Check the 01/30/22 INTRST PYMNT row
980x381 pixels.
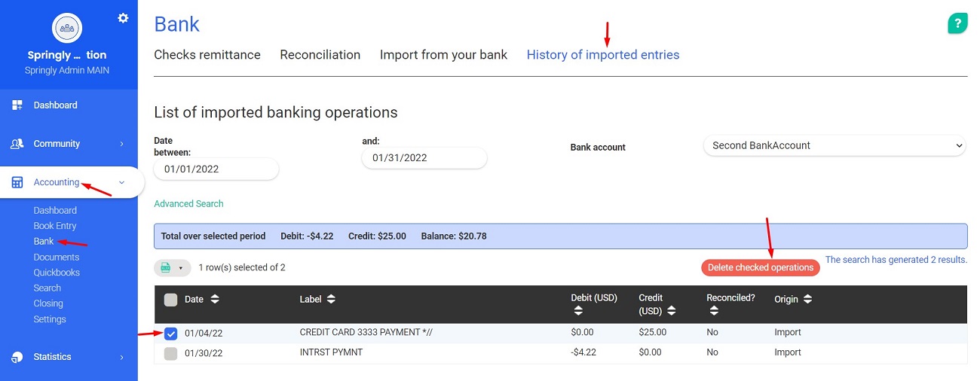click(170, 353)
